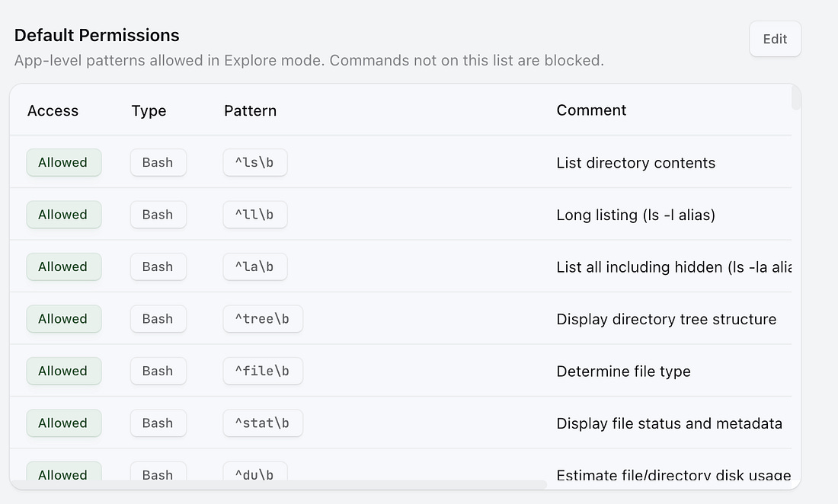Viewport: 838px width, 504px height.
Task: Click the Comment column header
Action: tap(591, 110)
